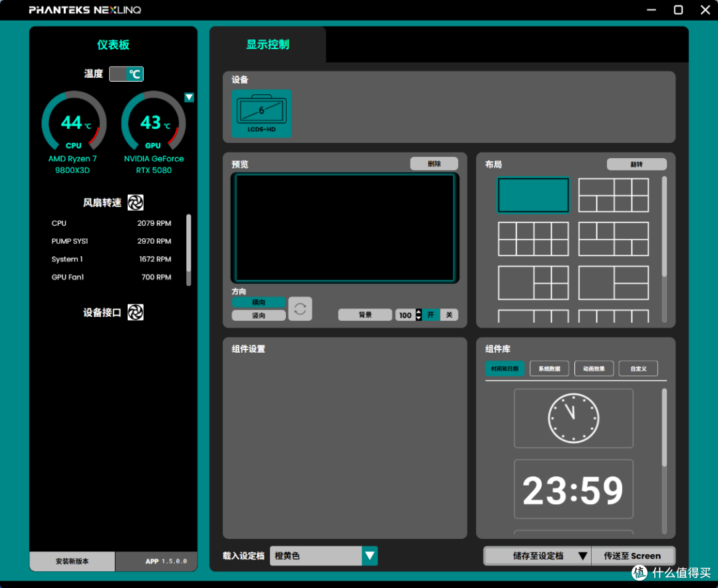718x588 pixels.
Task: Click the 翻转 flip button
Action: (636, 164)
